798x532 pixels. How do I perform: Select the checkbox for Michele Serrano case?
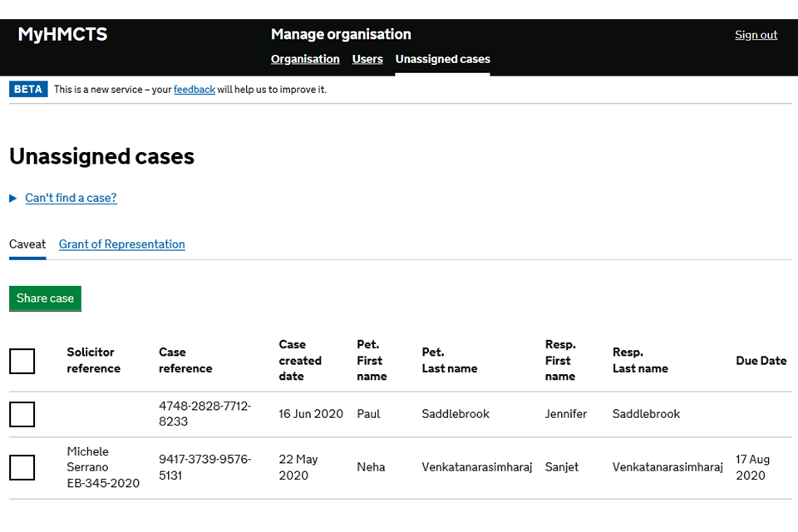tap(22, 467)
